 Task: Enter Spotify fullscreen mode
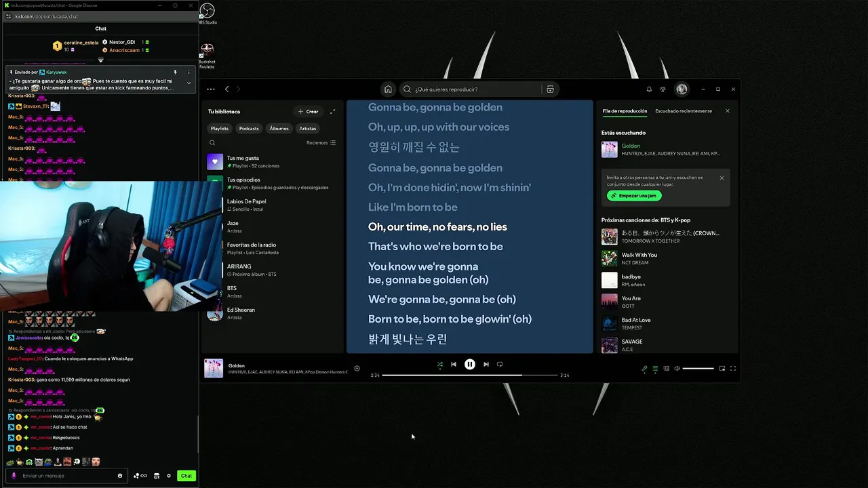(x=733, y=368)
